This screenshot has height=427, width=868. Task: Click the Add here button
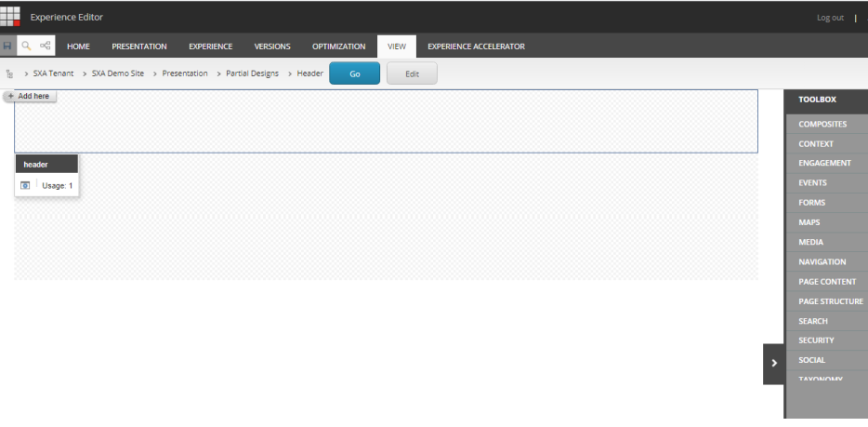pyautogui.click(x=29, y=96)
